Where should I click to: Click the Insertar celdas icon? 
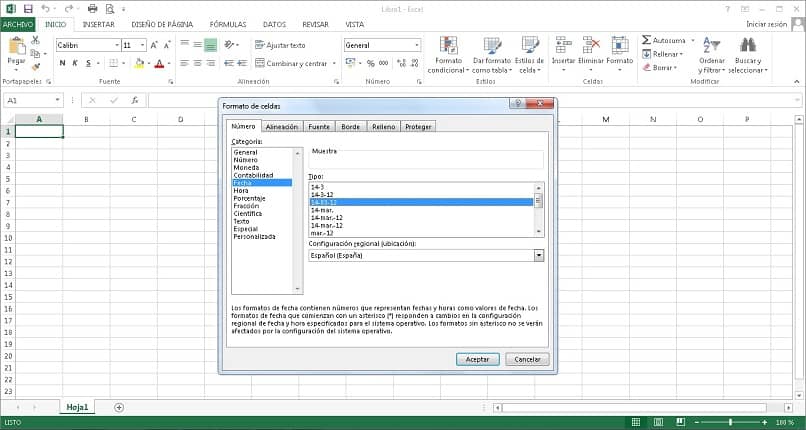point(563,46)
